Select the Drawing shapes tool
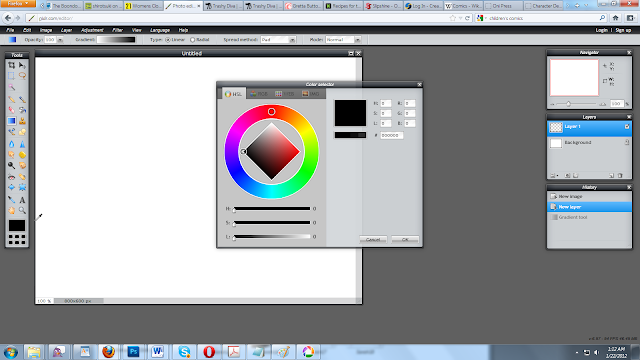The height and width of the screenshot is (360, 640). click(22, 132)
